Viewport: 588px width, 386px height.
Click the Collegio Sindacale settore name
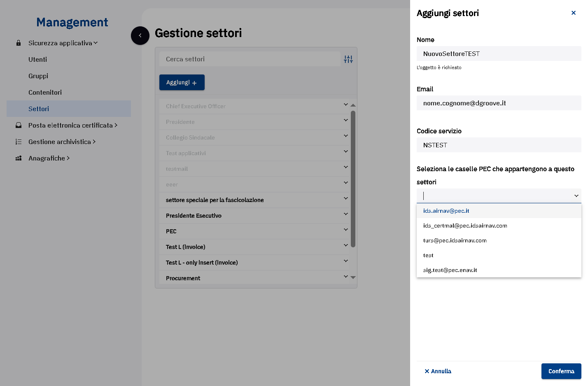pyautogui.click(x=190, y=137)
